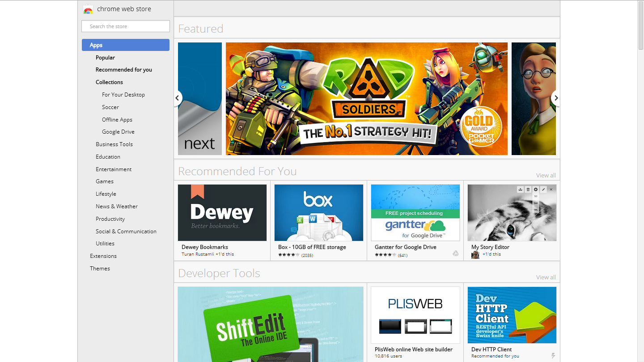644x362 pixels.
Task: Click the Dewey Bookmarks title
Action: [205, 247]
